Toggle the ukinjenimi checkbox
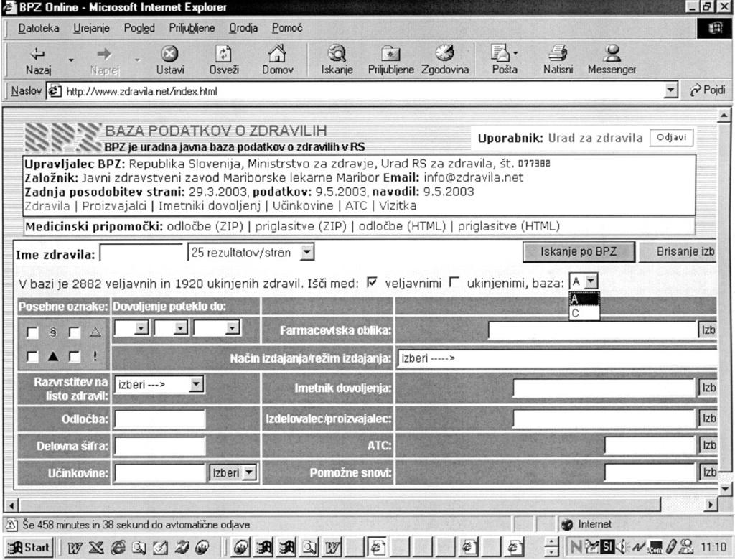This screenshot has height=560, width=735. point(454,282)
